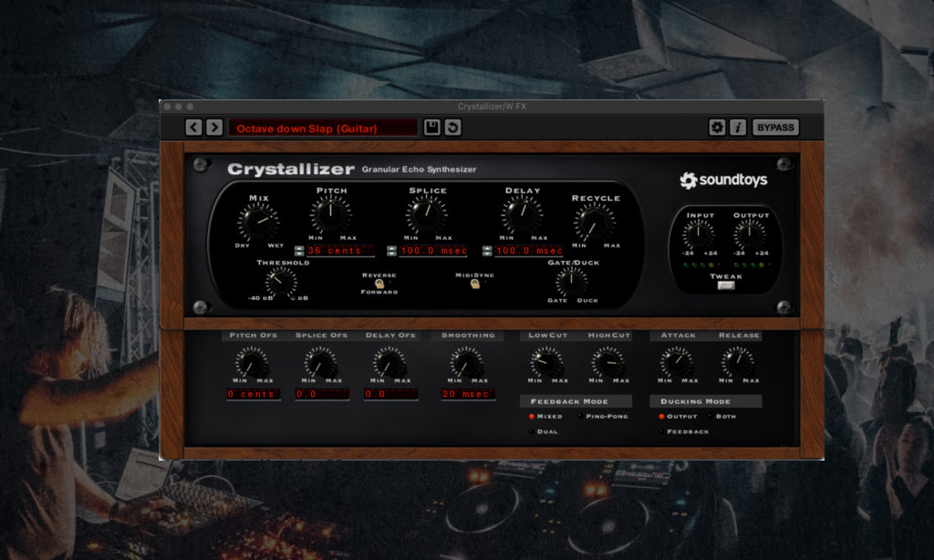Open plugin settings gear icon

click(x=717, y=128)
